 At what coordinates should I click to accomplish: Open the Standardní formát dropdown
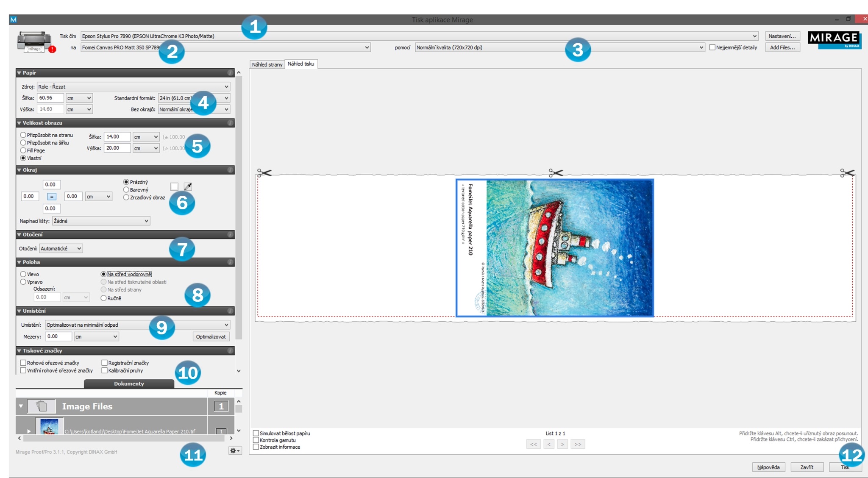pos(194,98)
